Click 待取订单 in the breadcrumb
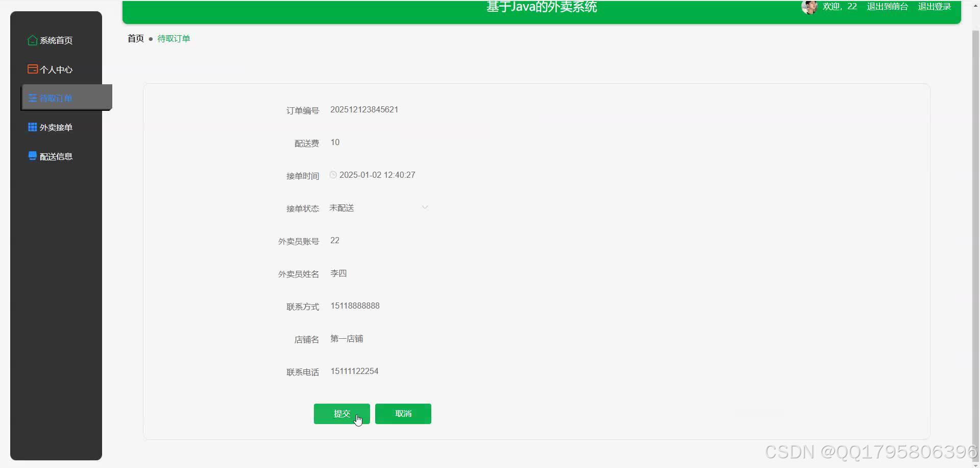The image size is (980, 468). [x=173, y=38]
